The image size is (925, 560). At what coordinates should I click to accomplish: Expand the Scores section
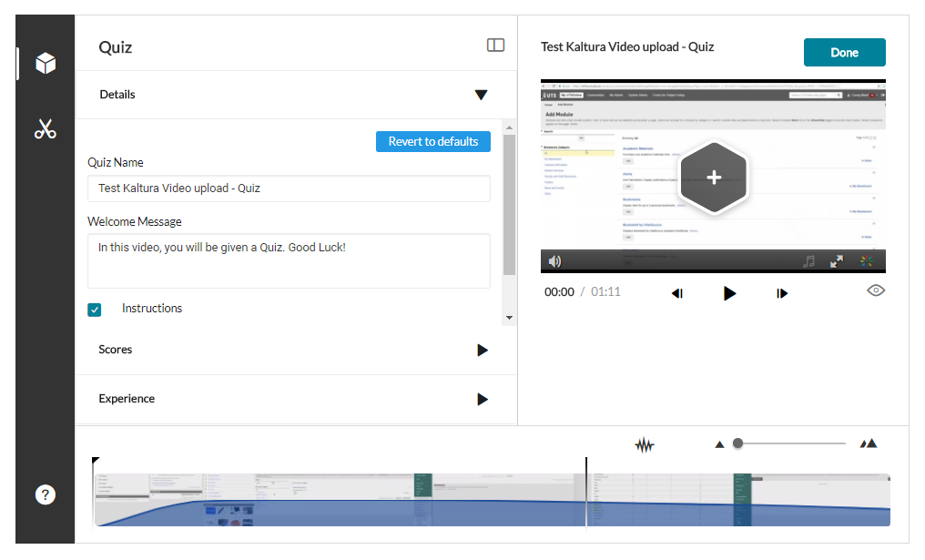click(x=482, y=350)
